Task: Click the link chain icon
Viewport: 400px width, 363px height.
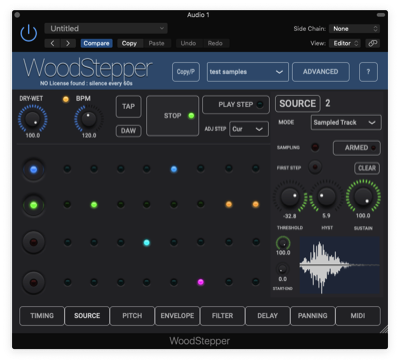Action: point(372,43)
